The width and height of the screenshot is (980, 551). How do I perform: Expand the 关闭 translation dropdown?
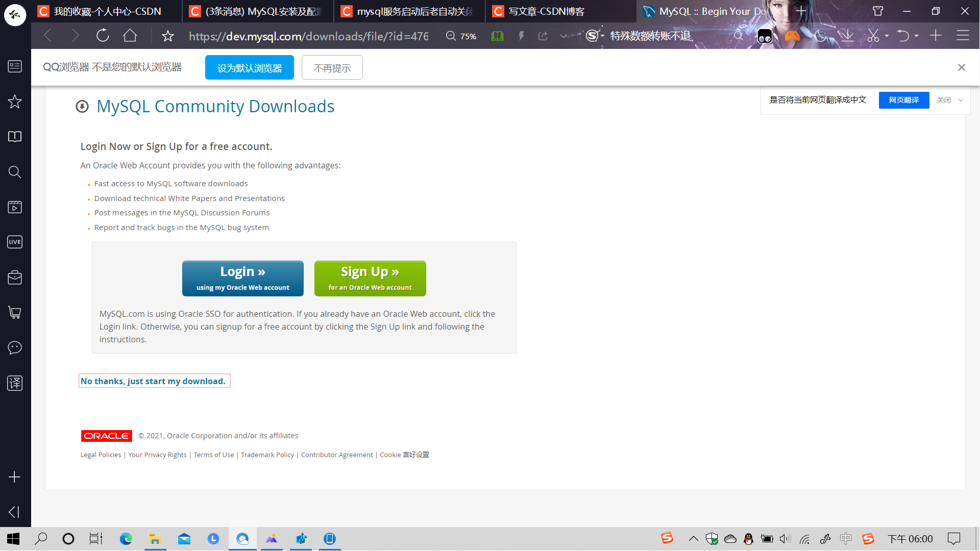click(961, 100)
